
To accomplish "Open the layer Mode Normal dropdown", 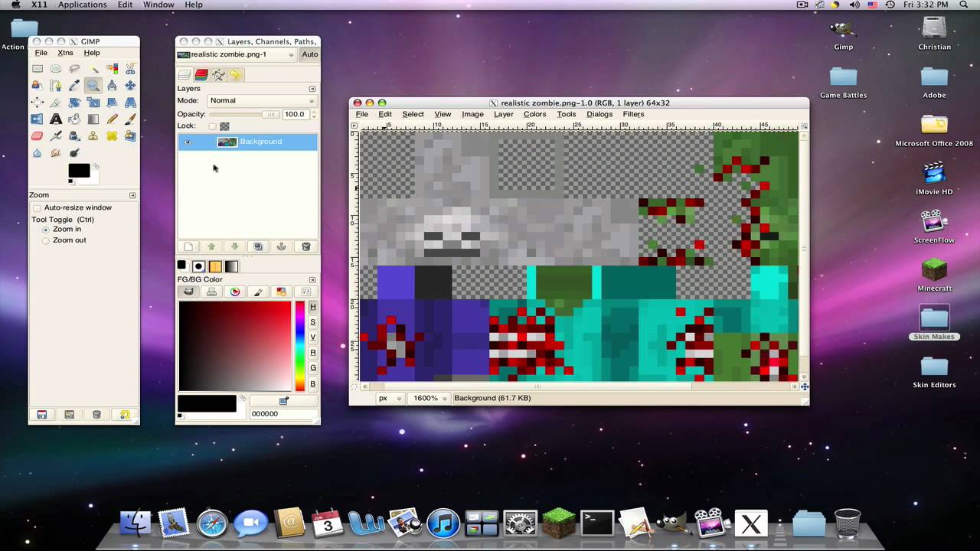I will [x=261, y=100].
